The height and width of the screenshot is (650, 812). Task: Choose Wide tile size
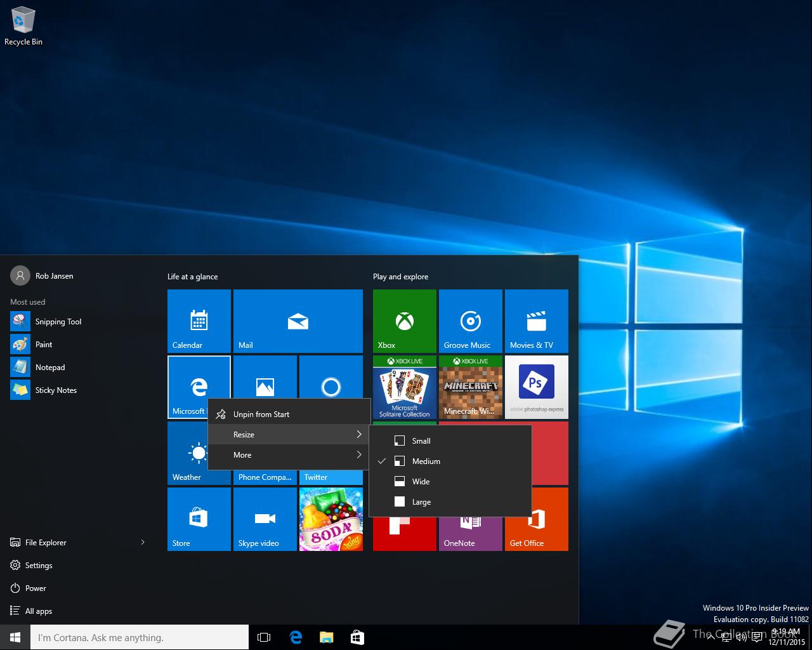click(450, 482)
